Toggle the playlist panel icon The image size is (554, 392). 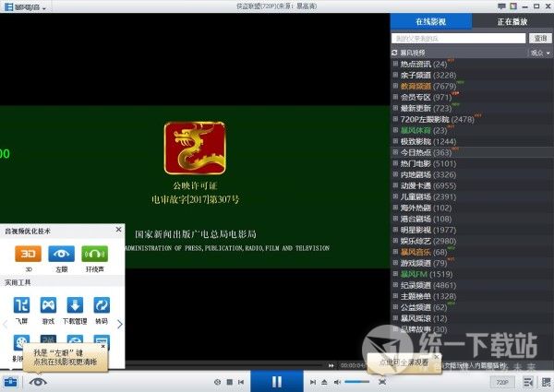528,382
